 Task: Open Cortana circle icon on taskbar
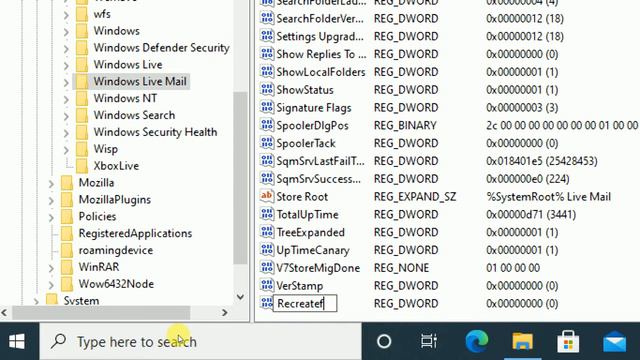coord(384,342)
